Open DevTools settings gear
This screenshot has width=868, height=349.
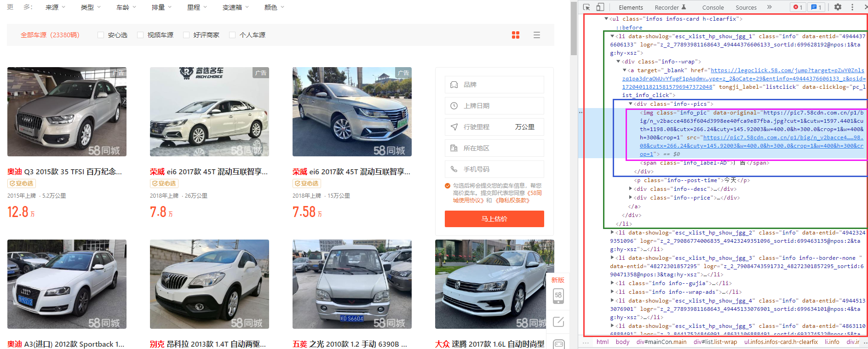click(838, 7)
